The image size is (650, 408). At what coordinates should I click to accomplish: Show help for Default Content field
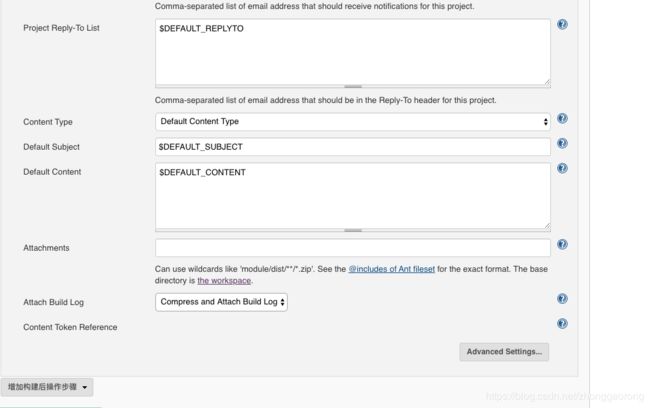562,168
